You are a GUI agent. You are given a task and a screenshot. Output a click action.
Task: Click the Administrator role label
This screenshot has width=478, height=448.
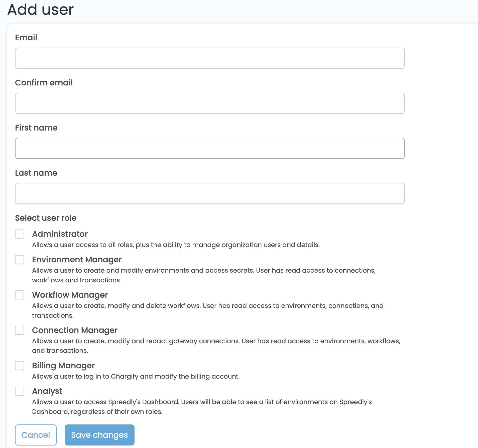[60, 234]
